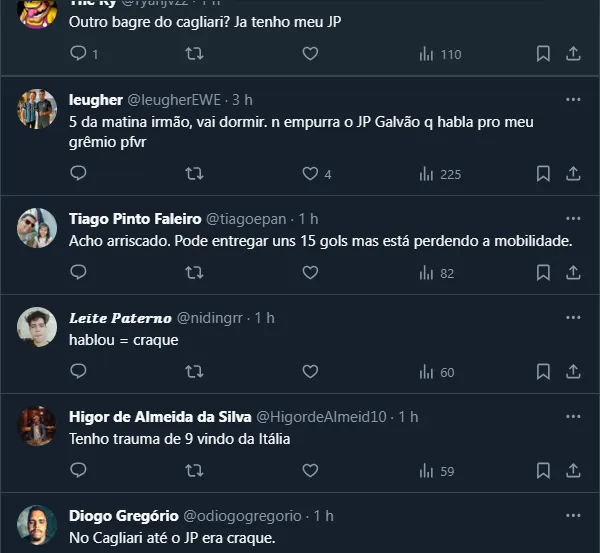
Task: Share Higor de Almeida da Silva's tweet
Action: 573,469
